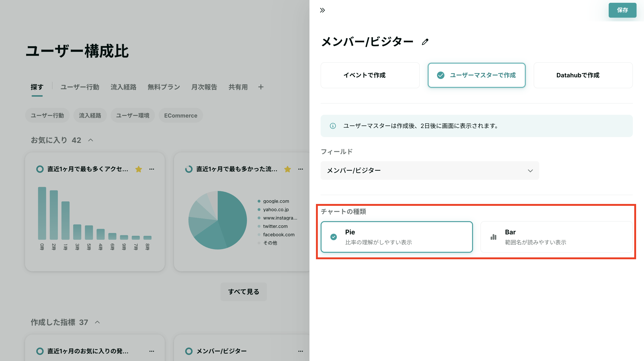Add a new tab with plus icon
Screen dimensions: 644x361
(261, 87)
